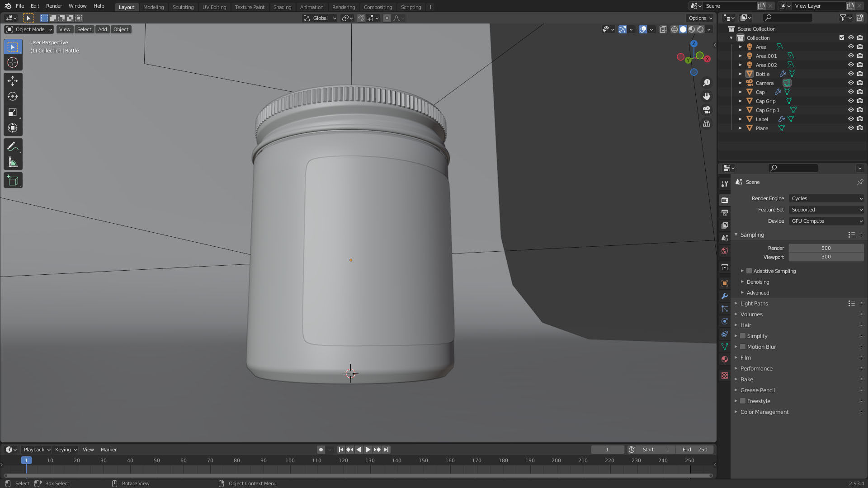Activate the Measure tool
868x488 pixels.
pos(13,163)
